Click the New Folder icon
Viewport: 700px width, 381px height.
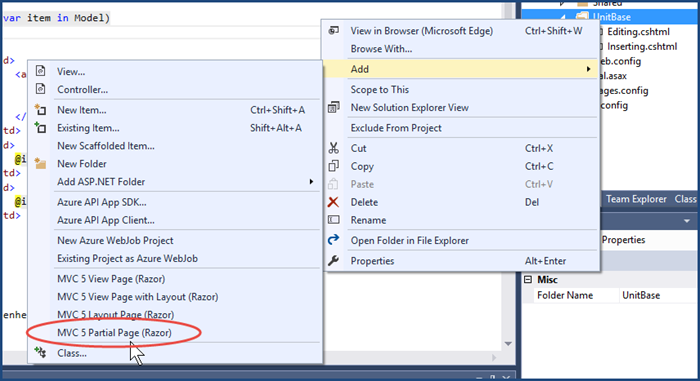(41, 163)
